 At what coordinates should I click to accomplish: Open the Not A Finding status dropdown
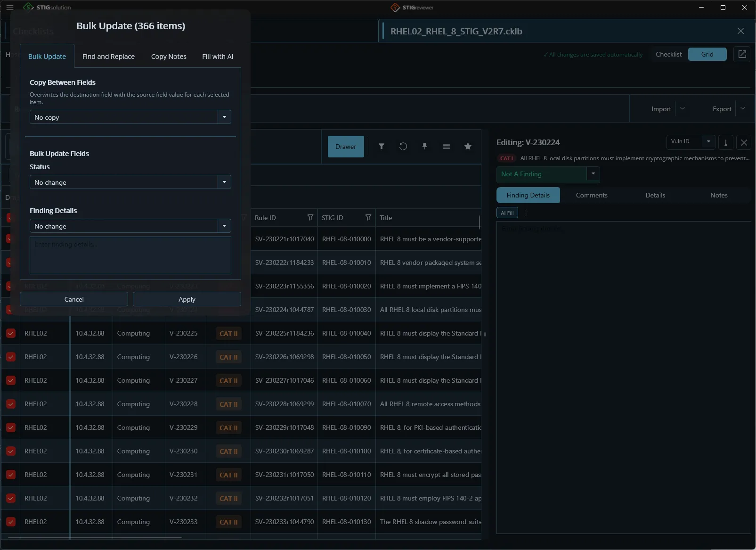(x=548, y=174)
